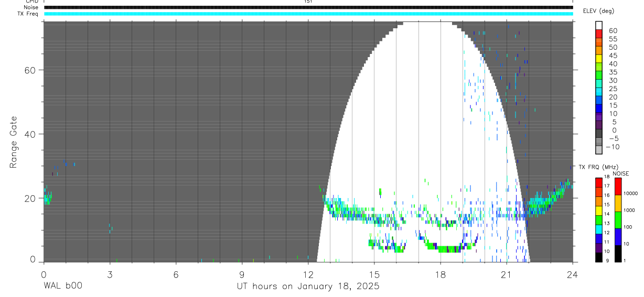Click the 'NOISE' legend title

tap(620, 173)
